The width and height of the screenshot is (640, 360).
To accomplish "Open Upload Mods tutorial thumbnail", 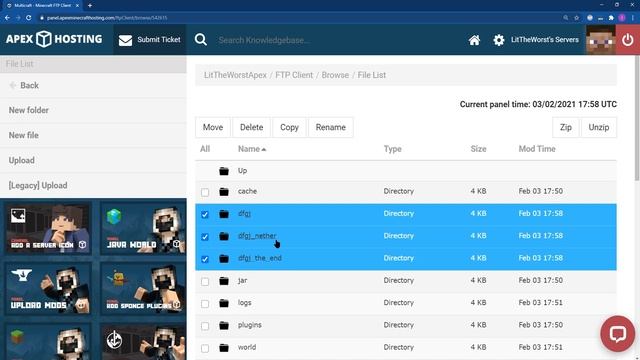I will point(48,289).
